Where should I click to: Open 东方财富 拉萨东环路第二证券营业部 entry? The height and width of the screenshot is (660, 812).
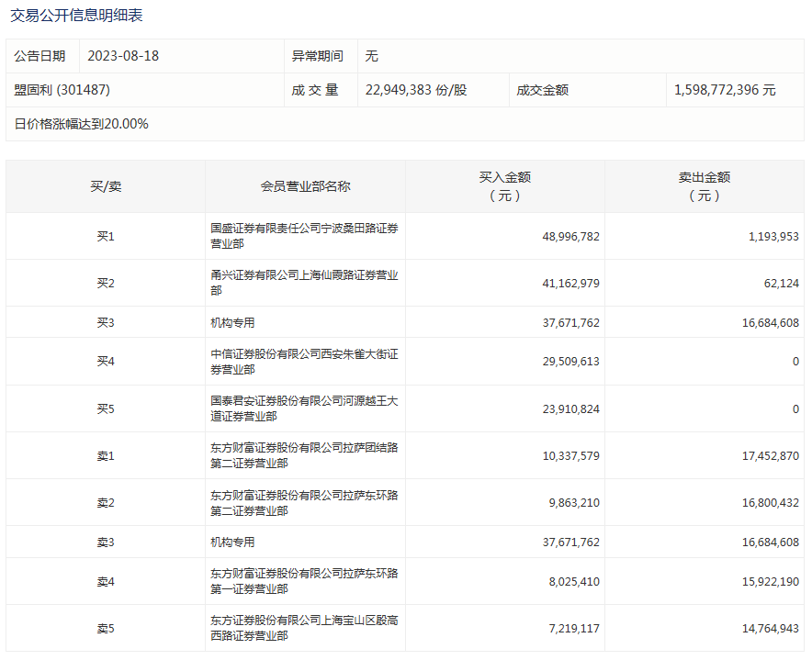coord(303,502)
